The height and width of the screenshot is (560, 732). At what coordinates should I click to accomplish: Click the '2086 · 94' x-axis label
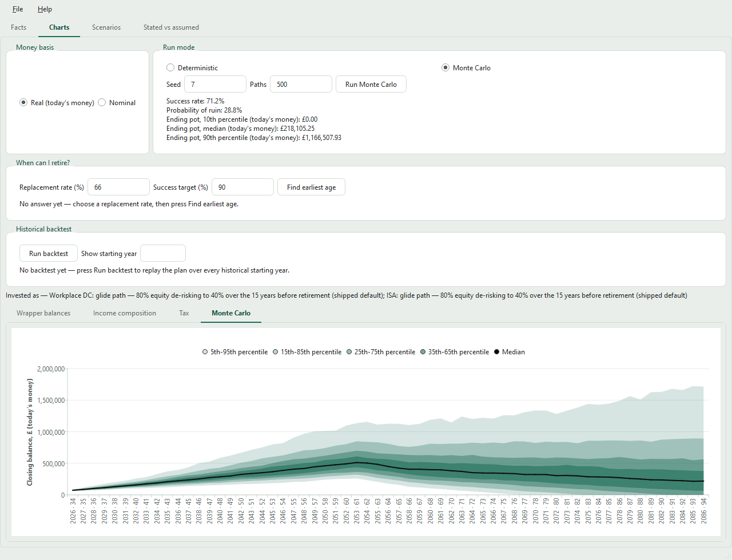(x=703, y=510)
